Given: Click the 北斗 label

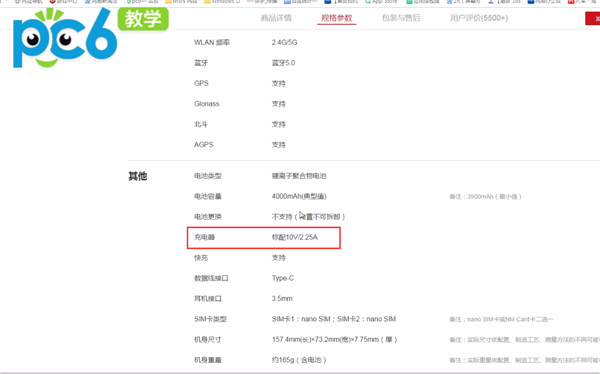Looking at the screenshot, I should coord(201,124).
